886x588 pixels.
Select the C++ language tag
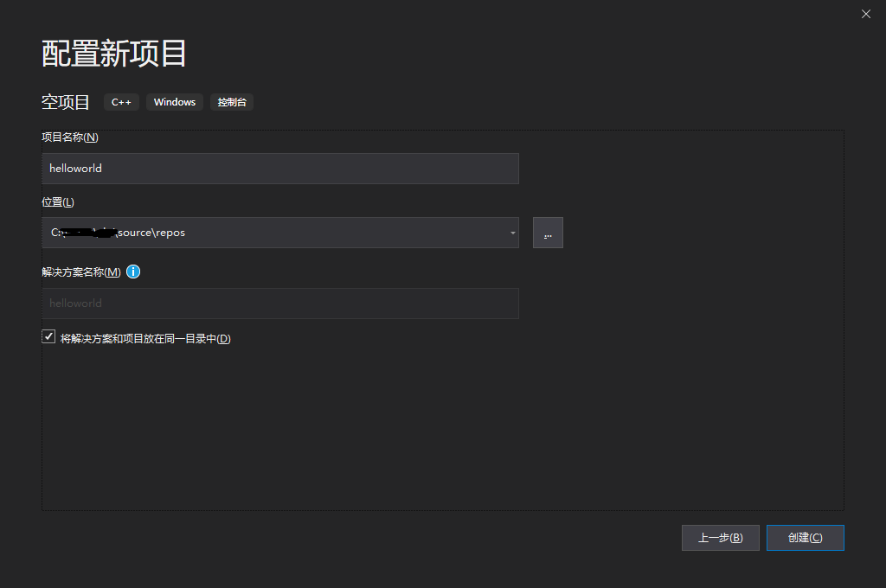(x=121, y=102)
